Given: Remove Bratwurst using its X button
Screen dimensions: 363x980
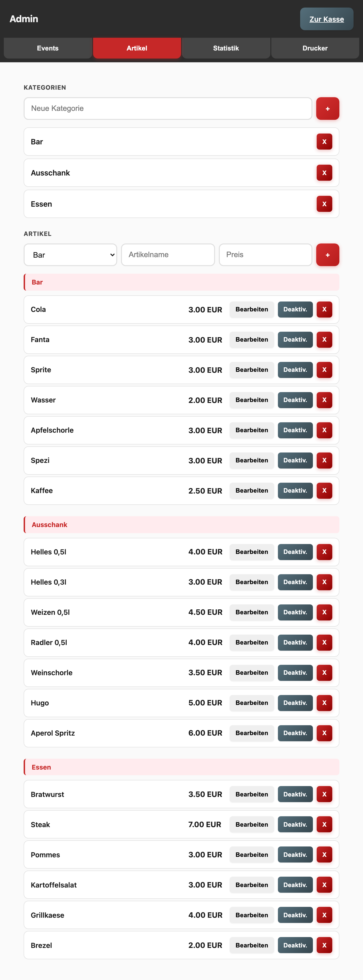Looking at the screenshot, I should tap(324, 794).
